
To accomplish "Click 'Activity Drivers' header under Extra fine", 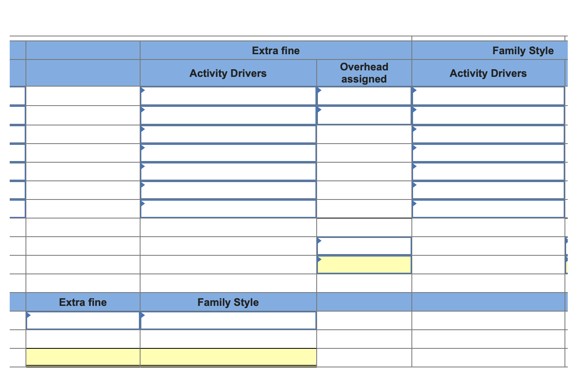I will click(228, 73).
